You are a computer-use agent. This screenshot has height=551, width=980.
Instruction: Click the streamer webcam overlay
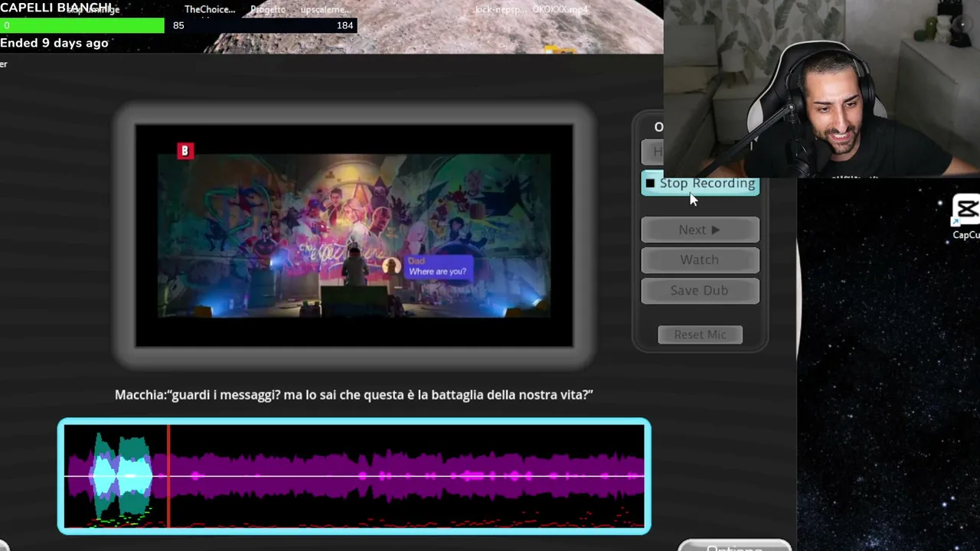822,89
